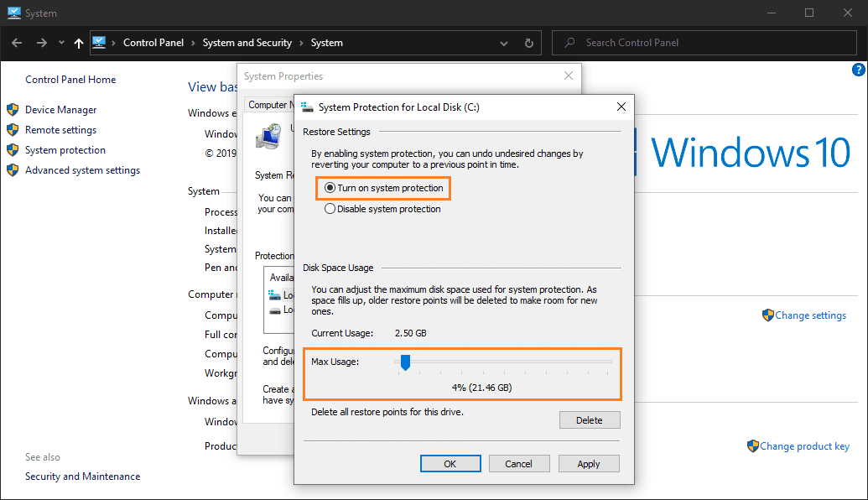The image size is (868, 500).
Task: Select second drive icon in protection list
Action: (x=274, y=310)
